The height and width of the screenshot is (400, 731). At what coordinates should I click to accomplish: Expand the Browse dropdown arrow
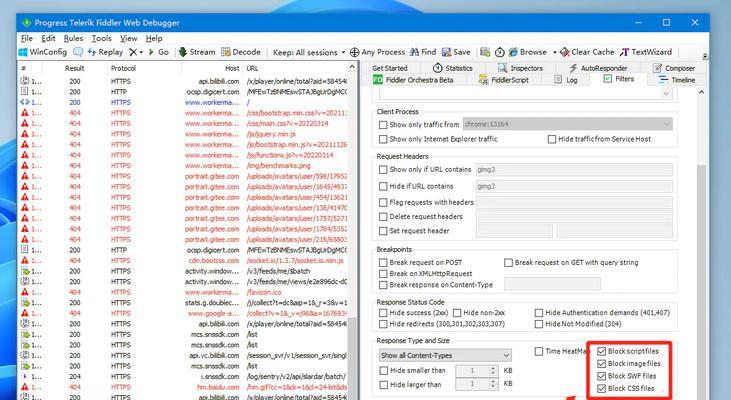click(554, 52)
